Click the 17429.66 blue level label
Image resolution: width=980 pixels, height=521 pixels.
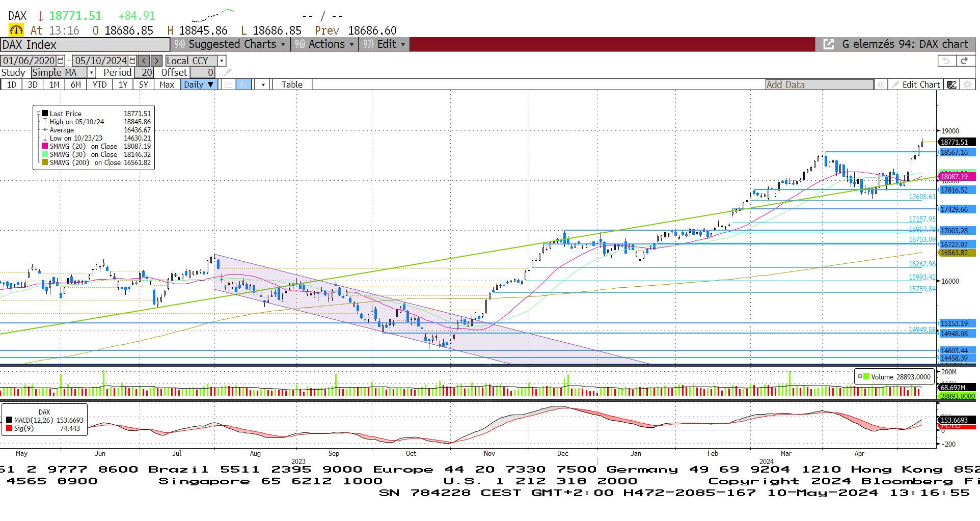956,209
